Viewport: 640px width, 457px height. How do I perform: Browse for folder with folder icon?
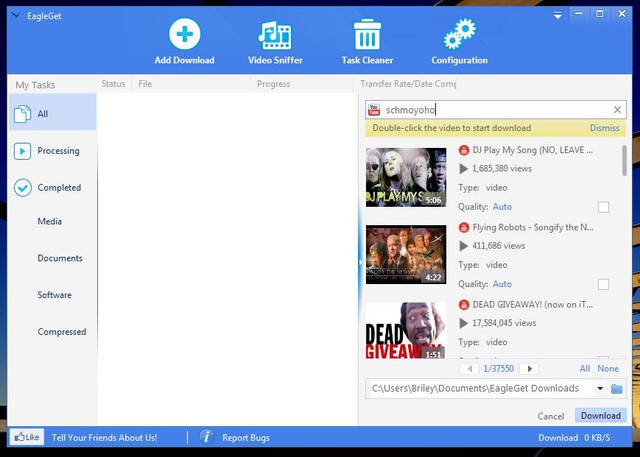(616, 388)
